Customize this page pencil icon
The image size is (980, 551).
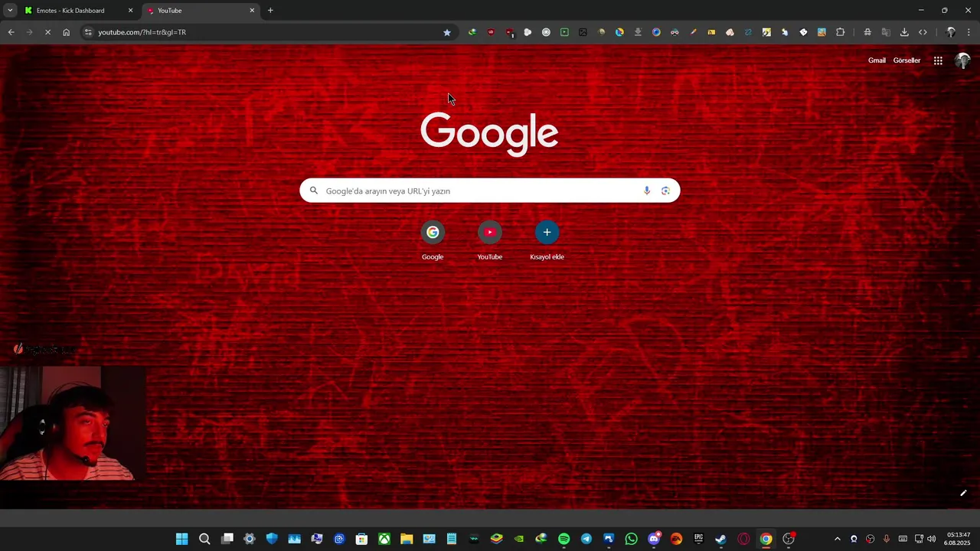[x=963, y=493]
